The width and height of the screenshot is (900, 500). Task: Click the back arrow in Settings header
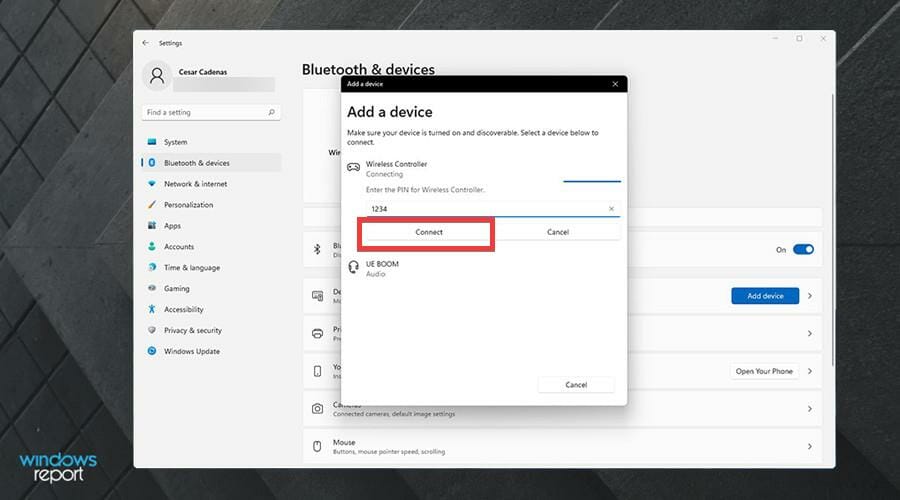(145, 42)
